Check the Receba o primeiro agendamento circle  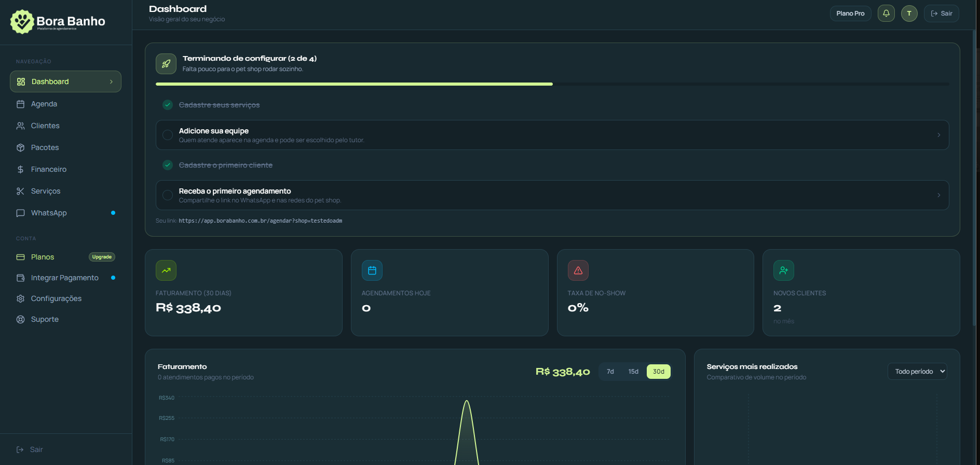pyautogui.click(x=168, y=195)
